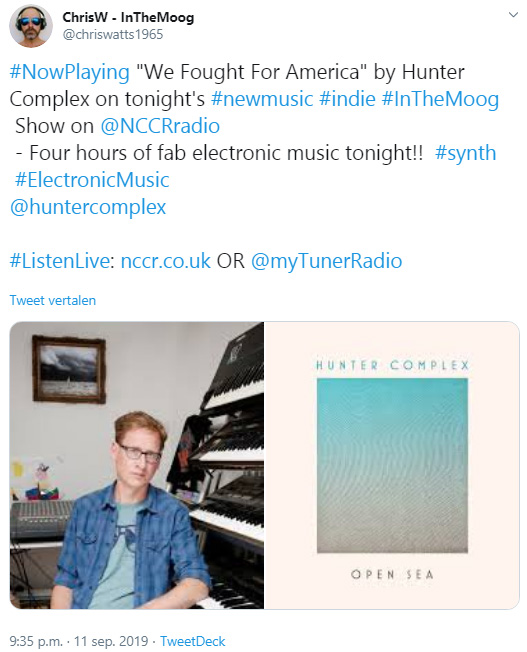Select the #InTheMoog hashtag
527x652 pixels.
click(440, 99)
